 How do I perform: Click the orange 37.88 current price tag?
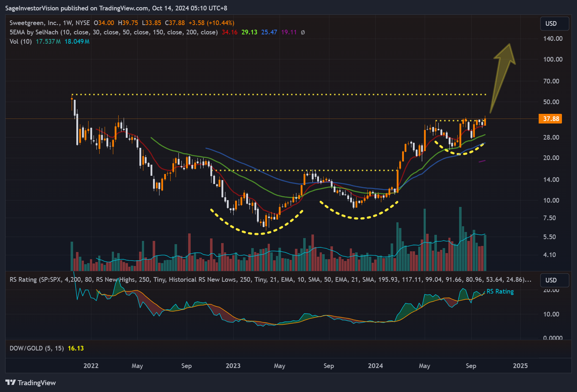[550, 119]
